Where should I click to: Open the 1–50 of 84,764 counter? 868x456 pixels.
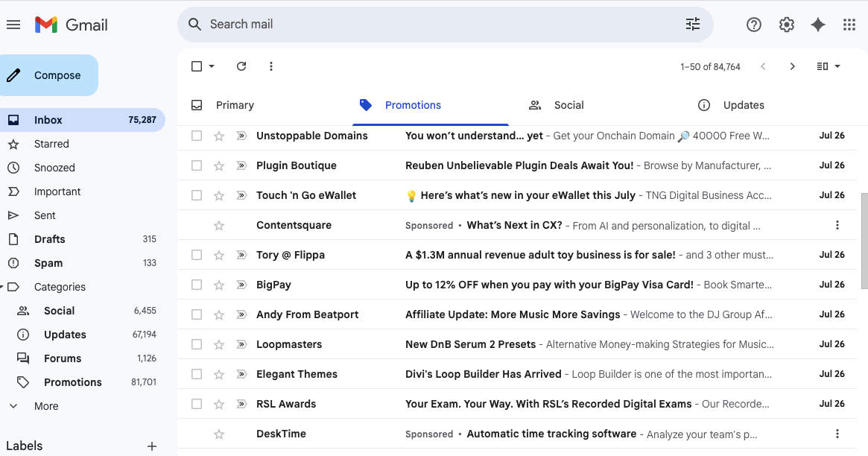[x=710, y=66]
